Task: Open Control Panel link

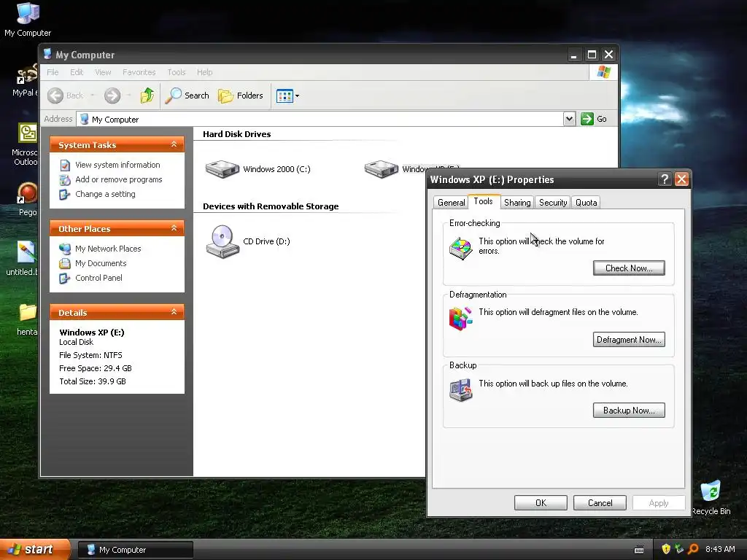Action: (98, 278)
